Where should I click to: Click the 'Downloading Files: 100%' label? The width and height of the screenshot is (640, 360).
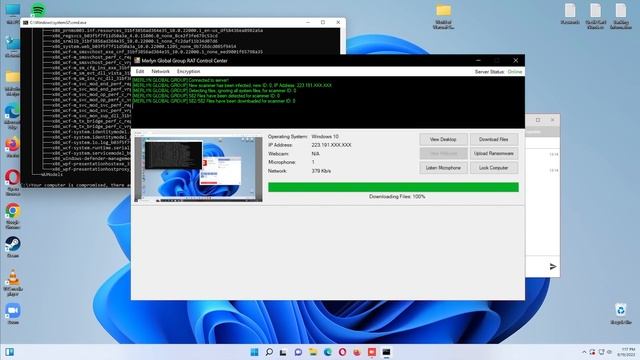(x=397, y=197)
